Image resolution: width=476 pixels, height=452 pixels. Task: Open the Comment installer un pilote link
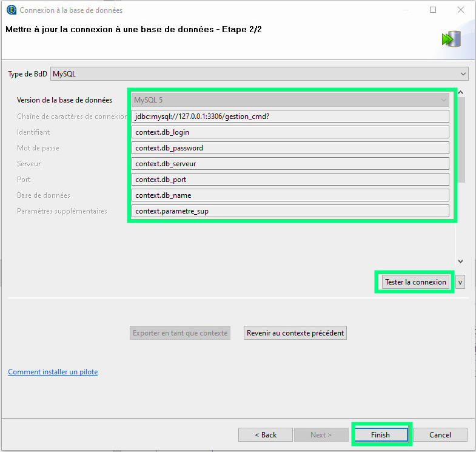pyautogui.click(x=53, y=372)
